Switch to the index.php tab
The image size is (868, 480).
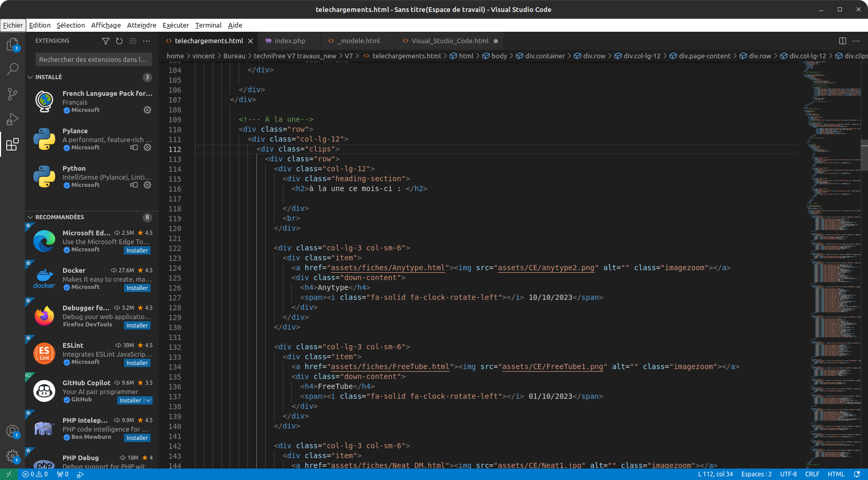tap(290, 41)
